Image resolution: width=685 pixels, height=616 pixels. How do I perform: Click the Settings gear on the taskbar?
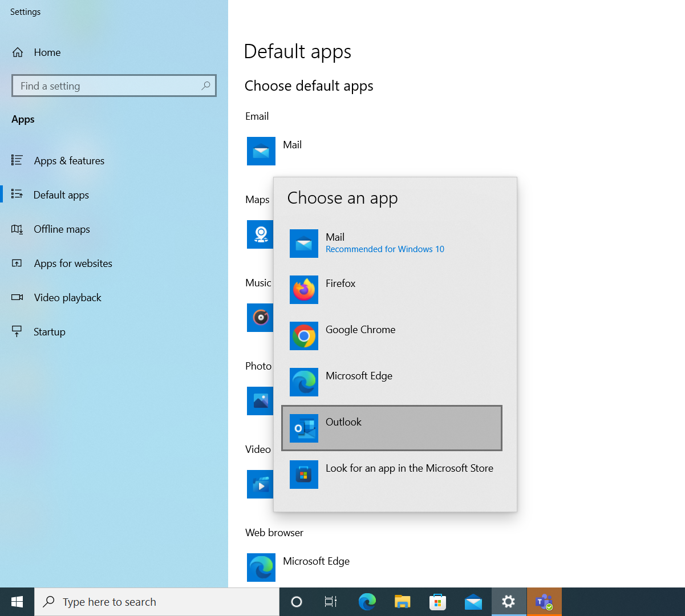click(x=509, y=602)
